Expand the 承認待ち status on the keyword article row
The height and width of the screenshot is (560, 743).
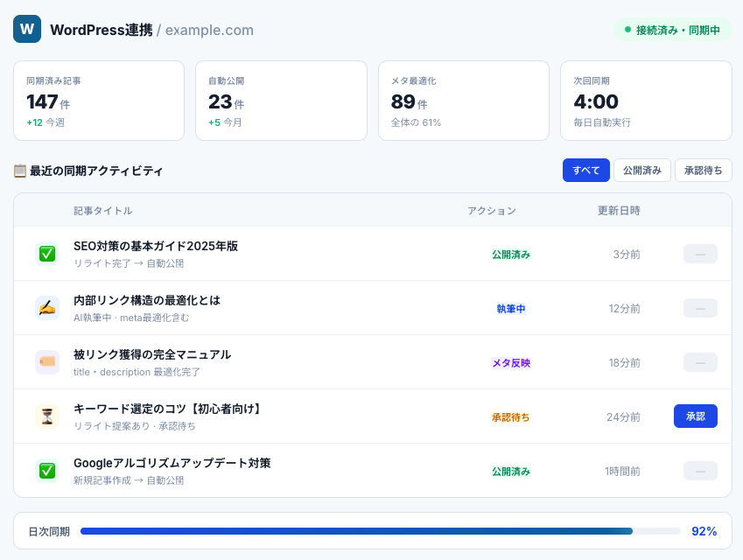point(511,416)
